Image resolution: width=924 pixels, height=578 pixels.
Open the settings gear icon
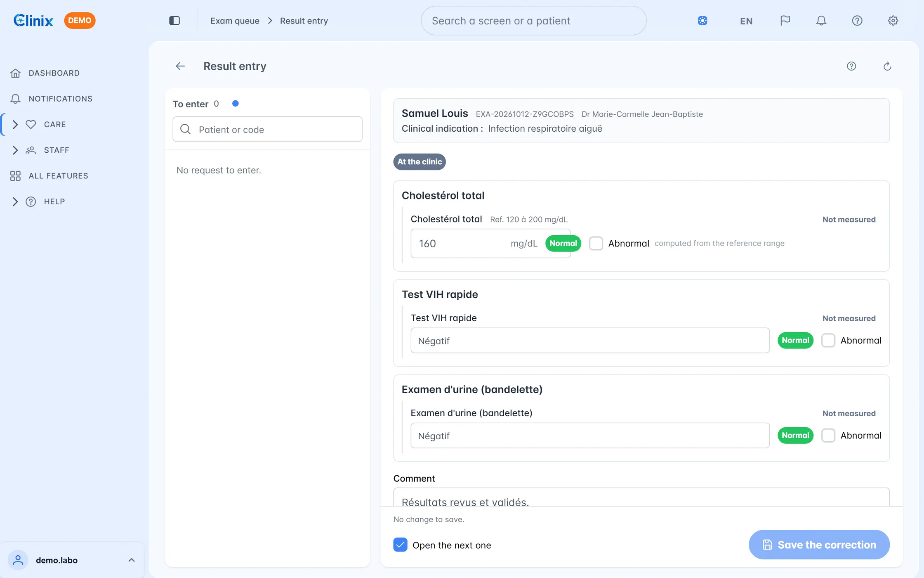coord(893,21)
